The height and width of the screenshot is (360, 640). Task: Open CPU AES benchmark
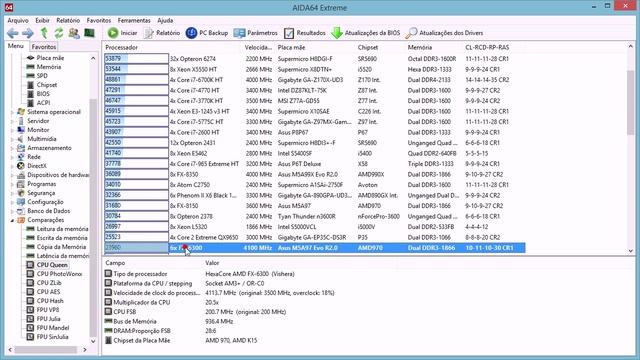pos(48,292)
